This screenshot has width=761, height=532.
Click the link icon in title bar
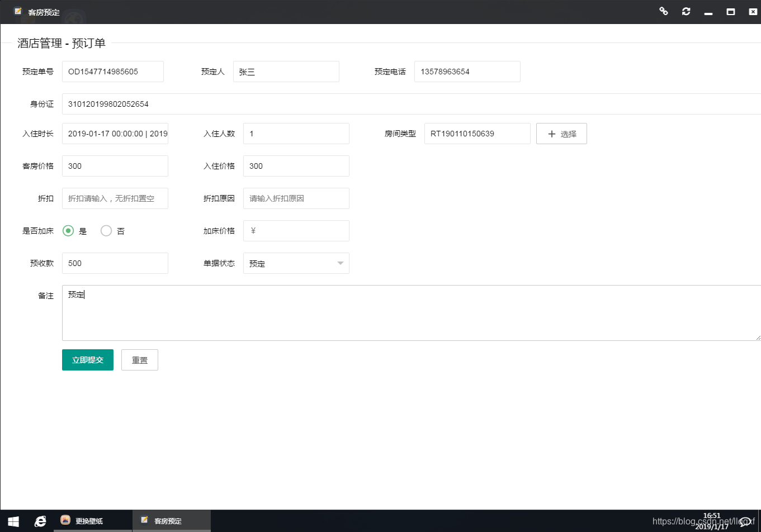tap(664, 11)
